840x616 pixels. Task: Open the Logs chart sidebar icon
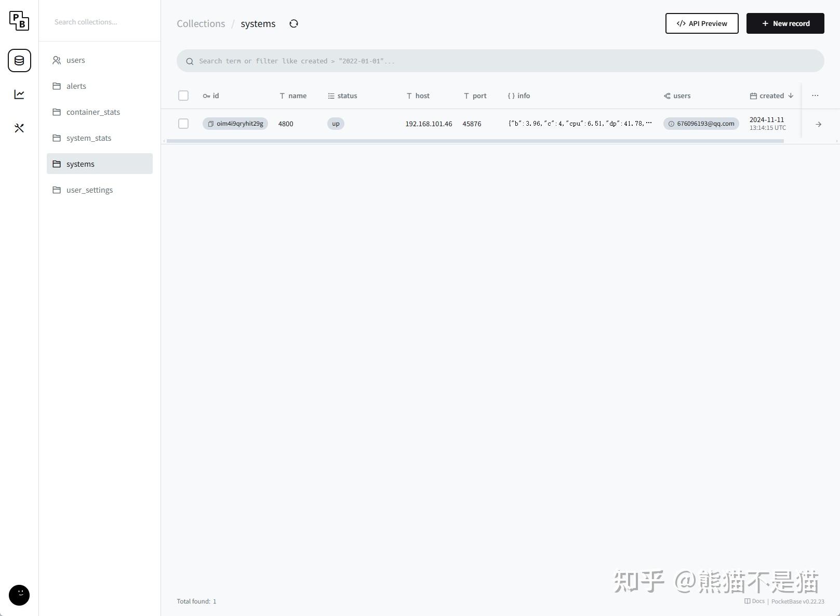19,94
